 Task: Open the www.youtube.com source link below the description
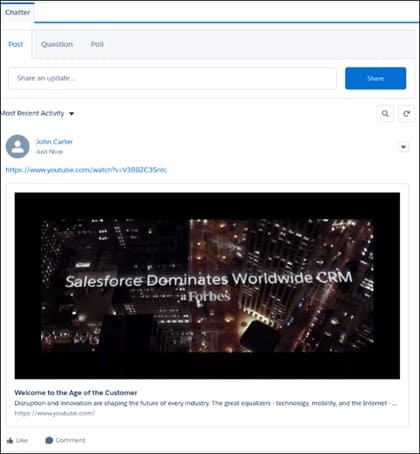pyautogui.click(x=54, y=413)
